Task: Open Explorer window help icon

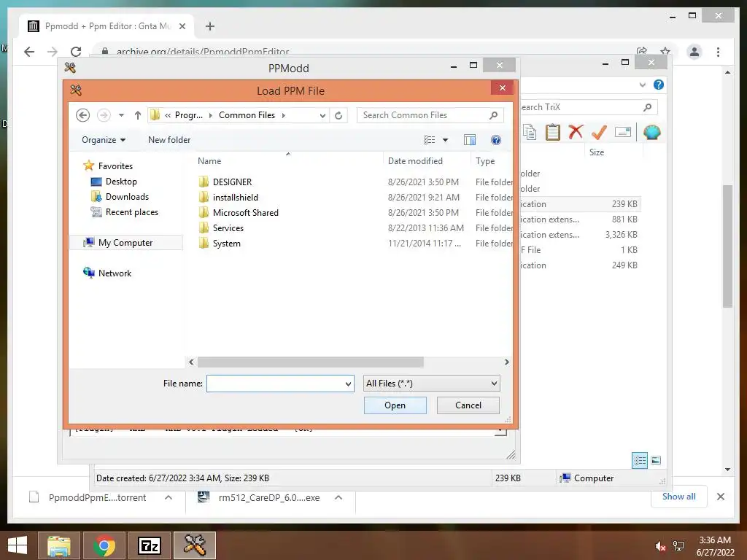Action: (659, 85)
